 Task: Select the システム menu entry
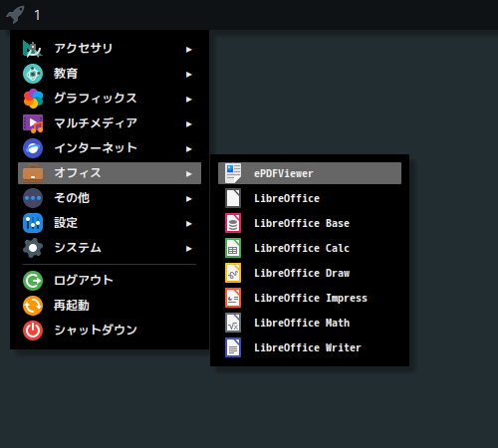[110, 248]
